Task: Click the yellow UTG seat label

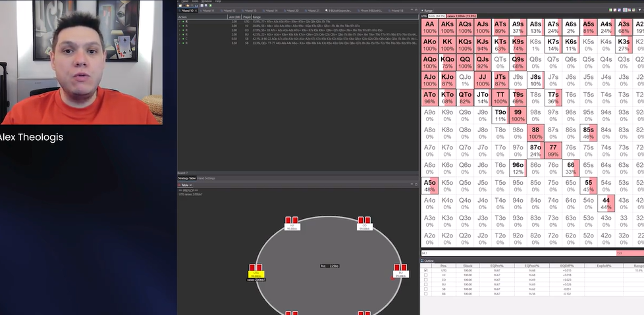Action: [256, 274]
